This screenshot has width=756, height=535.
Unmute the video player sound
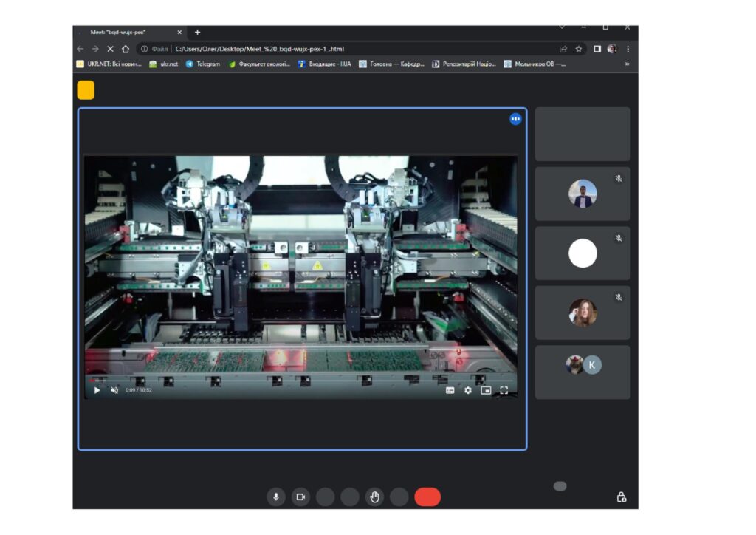[114, 390]
